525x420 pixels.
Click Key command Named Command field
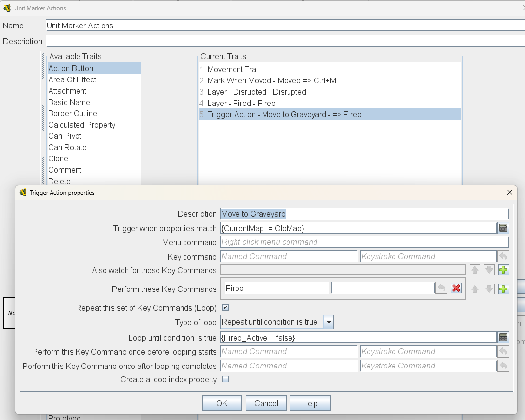click(x=289, y=257)
